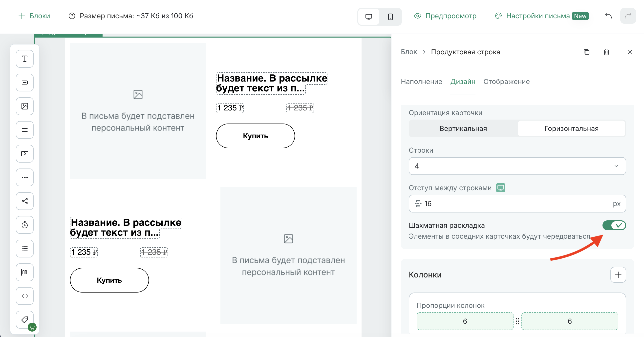Switch to the Отображение tab

coord(507,82)
